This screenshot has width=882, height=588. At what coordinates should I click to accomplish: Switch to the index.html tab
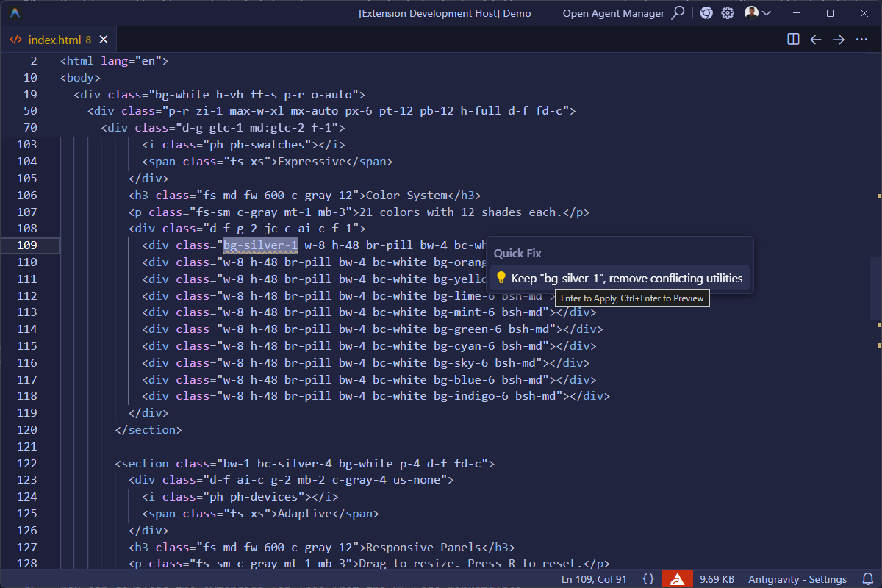(x=55, y=40)
